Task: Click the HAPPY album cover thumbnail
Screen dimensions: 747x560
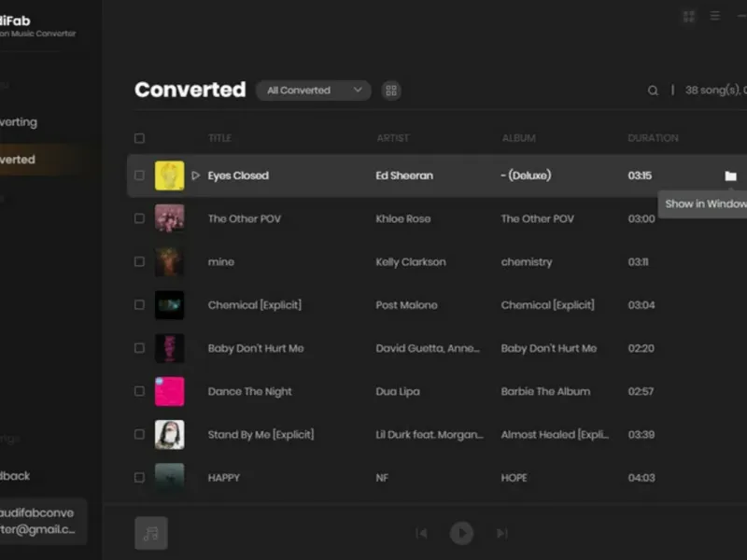Action: tap(170, 478)
